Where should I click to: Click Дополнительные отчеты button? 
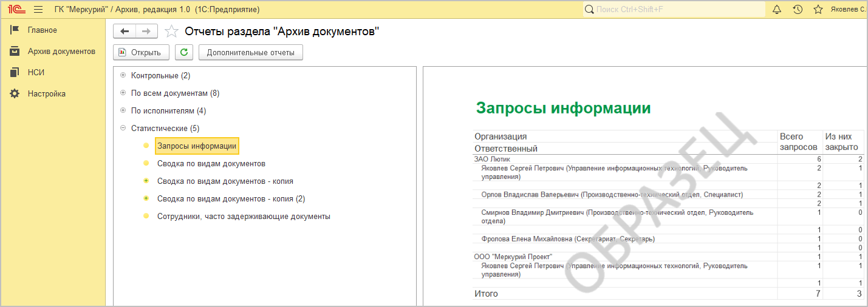click(x=250, y=52)
